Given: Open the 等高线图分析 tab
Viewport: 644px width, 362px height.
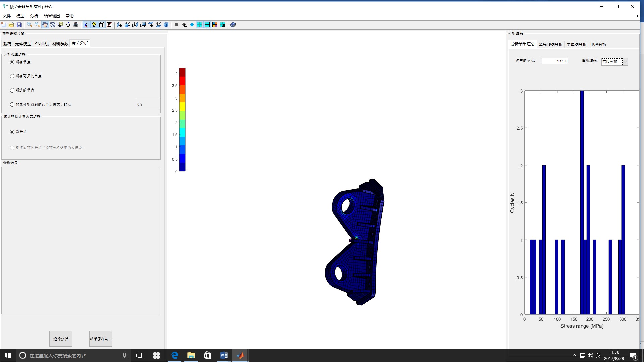Looking at the screenshot, I should (551, 44).
